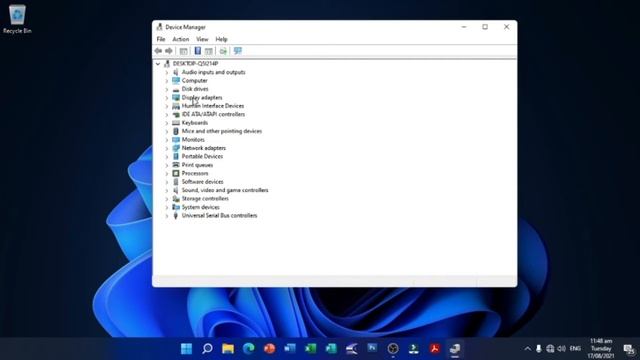Screen dimensions: 640x360
Task: Open OBS Studio from the taskbar
Action: [x=393, y=349]
